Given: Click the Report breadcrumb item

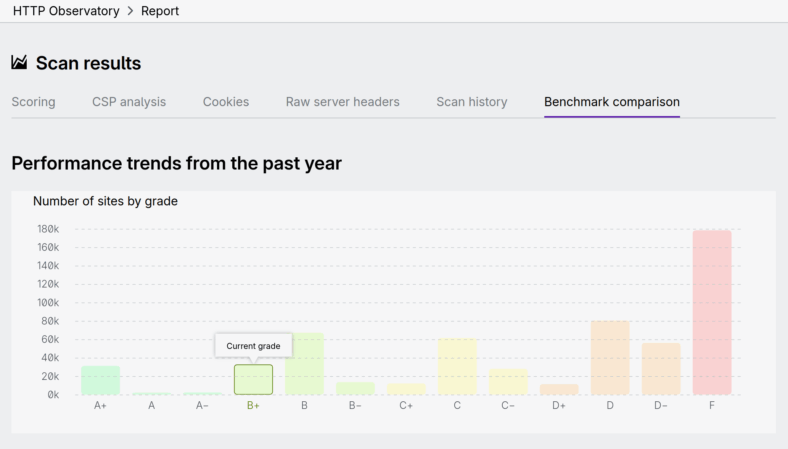Looking at the screenshot, I should pyautogui.click(x=160, y=11).
